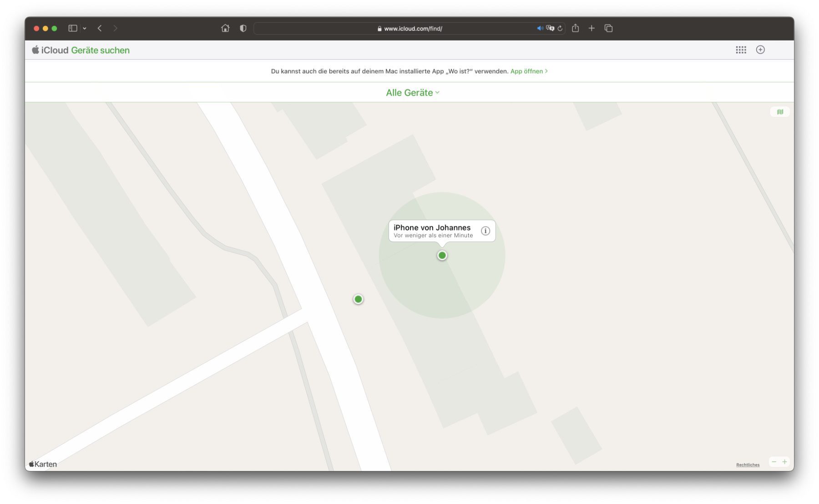Image resolution: width=819 pixels, height=504 pixels.
Task: Go back to previous page
Action: pos(100,28)
